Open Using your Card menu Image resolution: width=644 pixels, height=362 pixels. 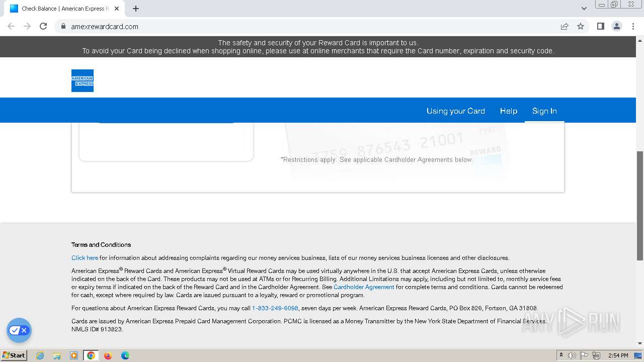455,111
